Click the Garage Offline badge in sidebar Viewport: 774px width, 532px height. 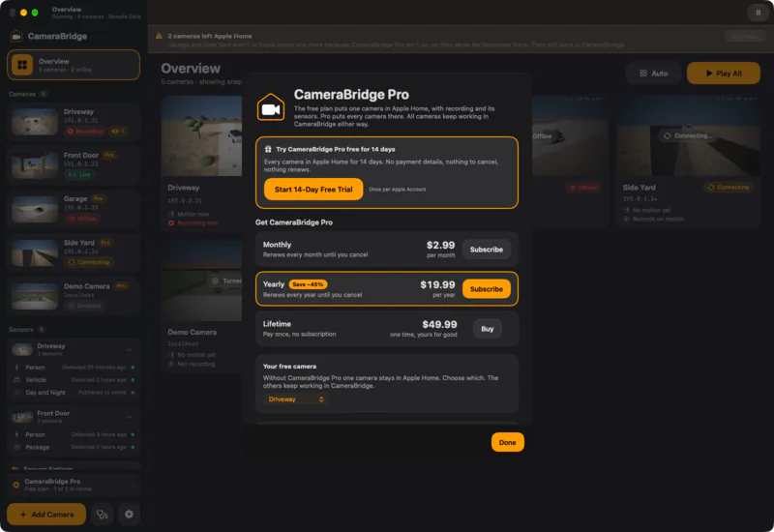click(82, 219)
